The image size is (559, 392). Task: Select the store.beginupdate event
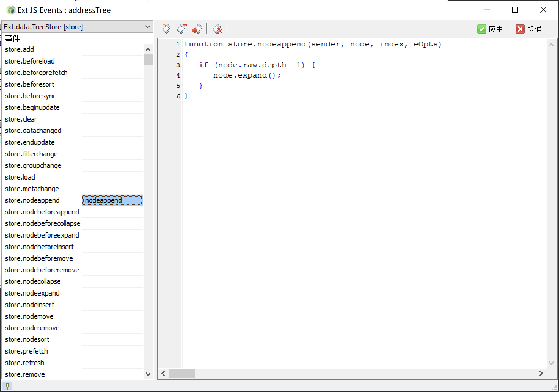point(32,107)
